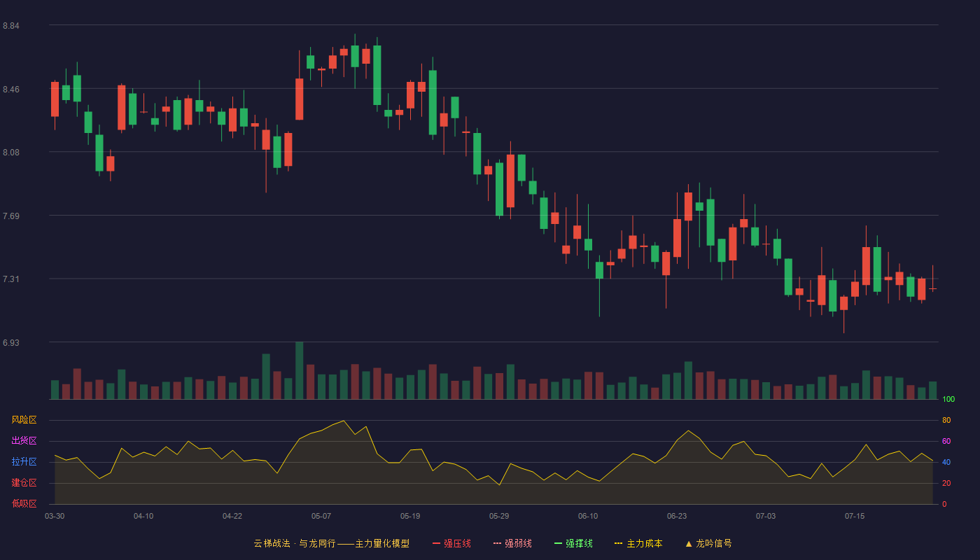
Task: Click the 07-15 date label
Action: pyautogui.click(x=855, y=516)
